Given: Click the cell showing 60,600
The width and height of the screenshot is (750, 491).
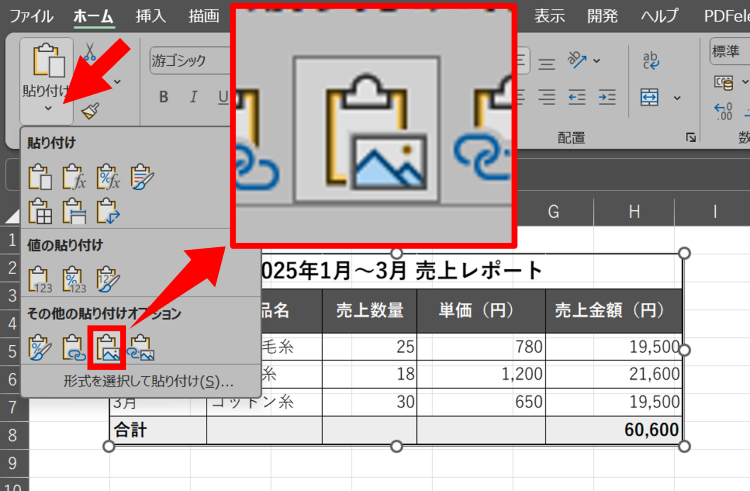Looking at the screenshot, I should (614, 430).
